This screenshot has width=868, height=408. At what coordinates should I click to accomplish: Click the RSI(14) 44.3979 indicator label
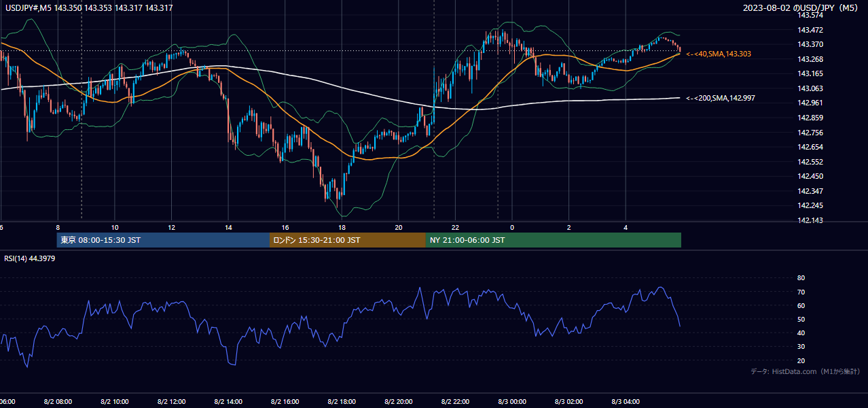click(x=30, y=258)
